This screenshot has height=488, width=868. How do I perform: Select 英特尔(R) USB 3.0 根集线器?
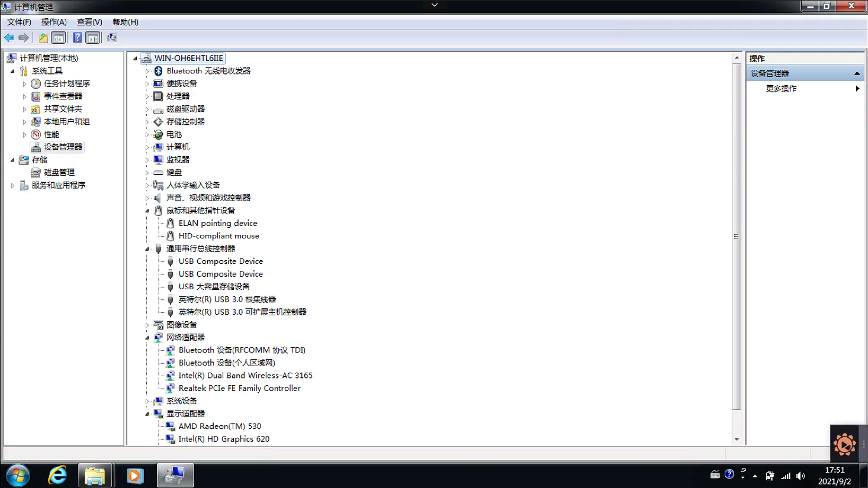(x=227, y=300)
